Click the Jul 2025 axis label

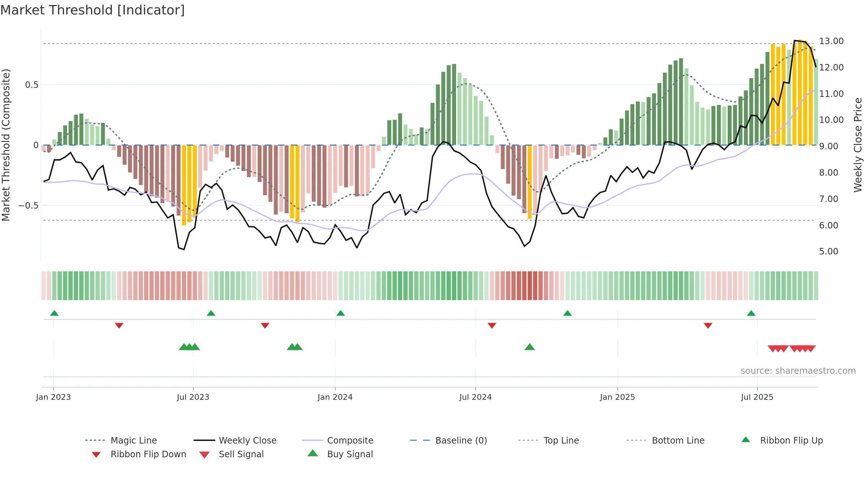coord(757,397)
